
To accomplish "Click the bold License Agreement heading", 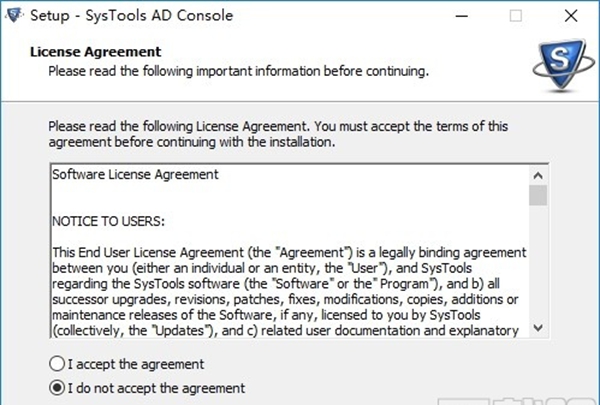I will coord(96,52).
